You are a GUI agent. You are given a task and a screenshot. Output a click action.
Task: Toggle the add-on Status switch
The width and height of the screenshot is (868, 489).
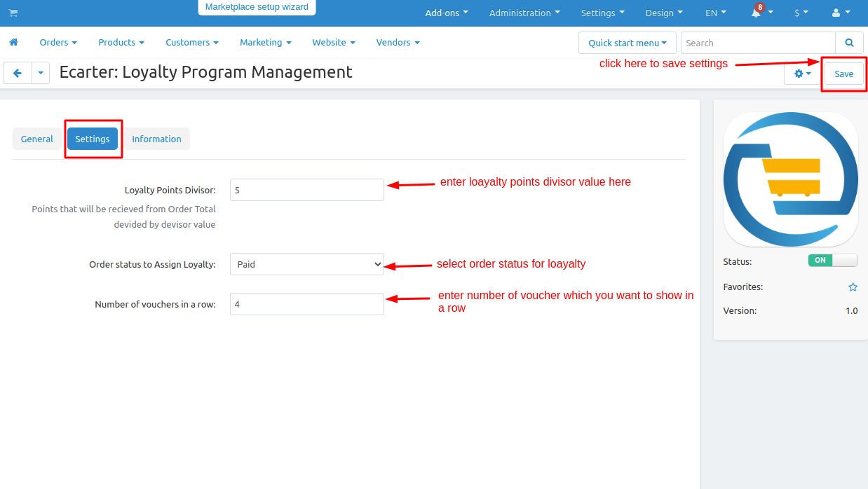832,260
